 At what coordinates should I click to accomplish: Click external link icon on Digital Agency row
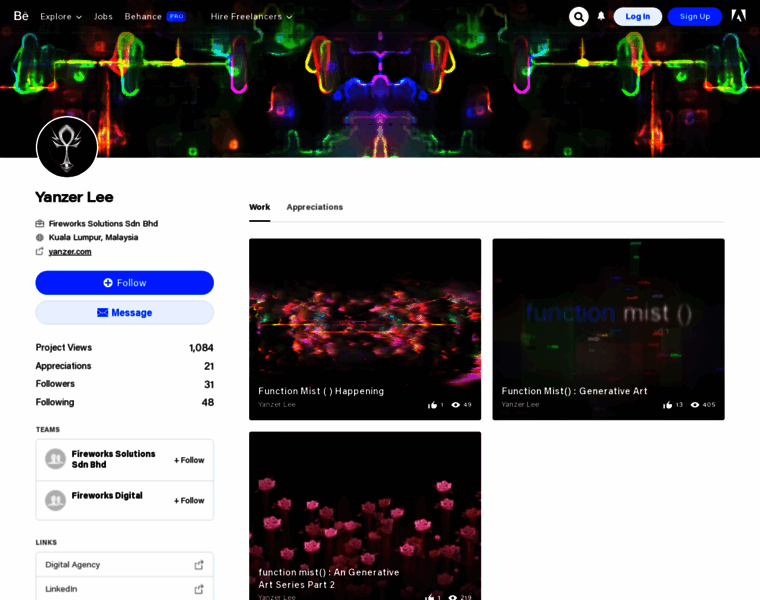pyautogui.click(x=199, y=565)
